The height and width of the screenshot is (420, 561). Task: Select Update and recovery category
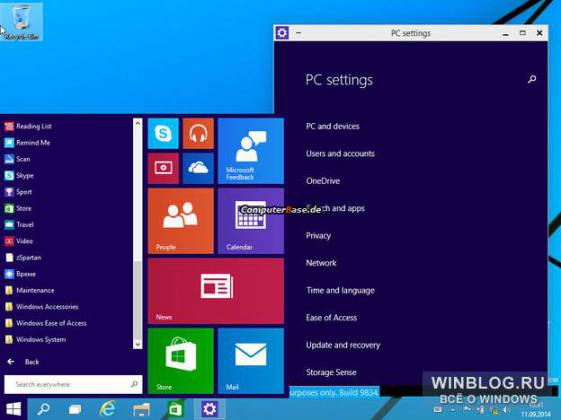[343, 345]
